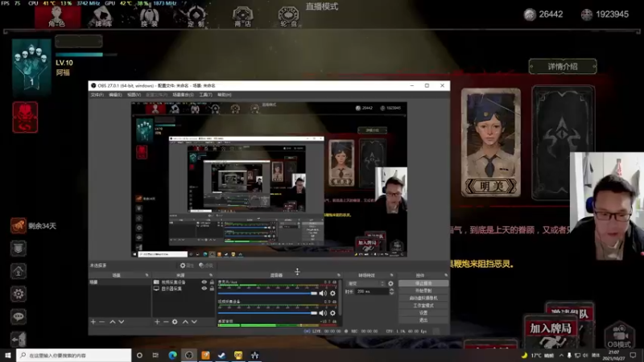Open the 编辑(E) menu in OBS
Screen dimensions: 644x362
tap(115, 95)
